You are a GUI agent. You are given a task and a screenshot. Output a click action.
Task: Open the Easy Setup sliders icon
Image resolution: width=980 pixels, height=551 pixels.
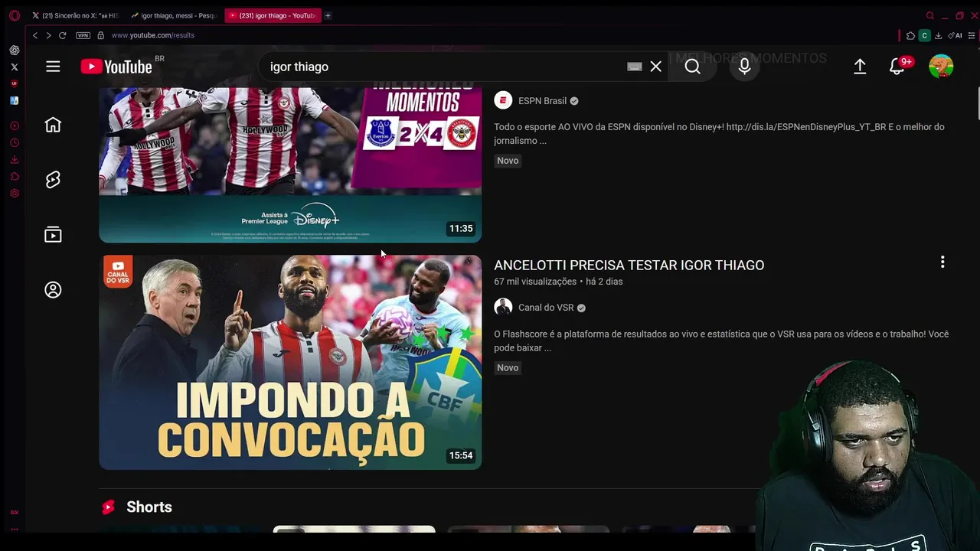(x=972, y=35)
